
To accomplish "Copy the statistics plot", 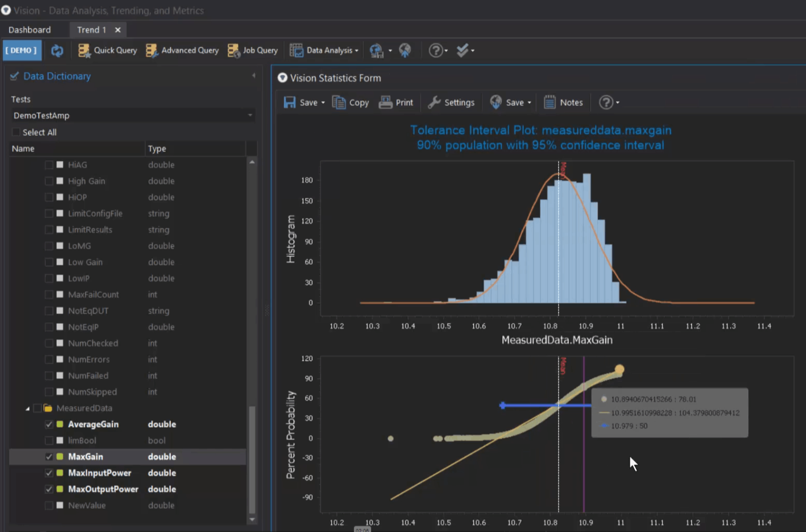I will (x=350, y=102).
